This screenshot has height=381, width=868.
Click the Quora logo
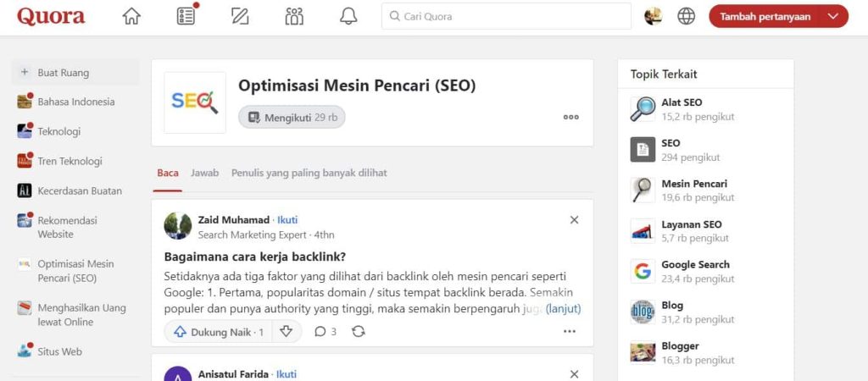coord(51,16)
